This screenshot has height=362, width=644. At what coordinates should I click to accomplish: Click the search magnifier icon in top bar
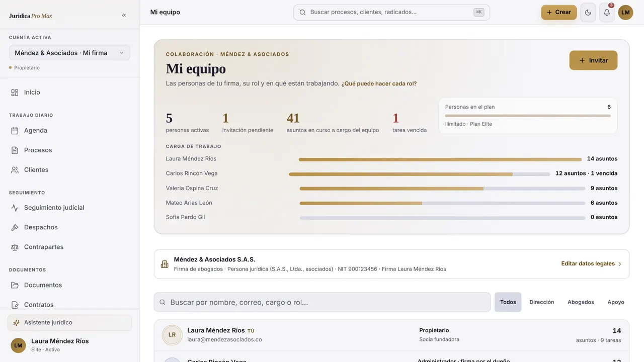click(x=302, y=12)
